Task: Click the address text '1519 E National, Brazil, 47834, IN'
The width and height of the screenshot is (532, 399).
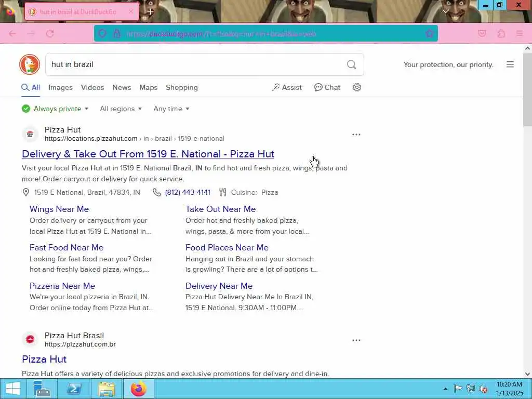Action: point(87,192)
